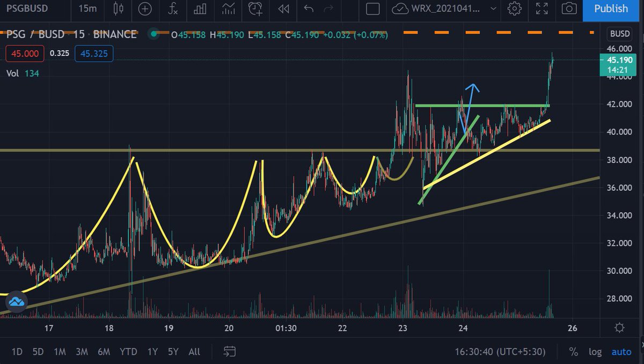Open the fx Indicators panel

(173, 9)
